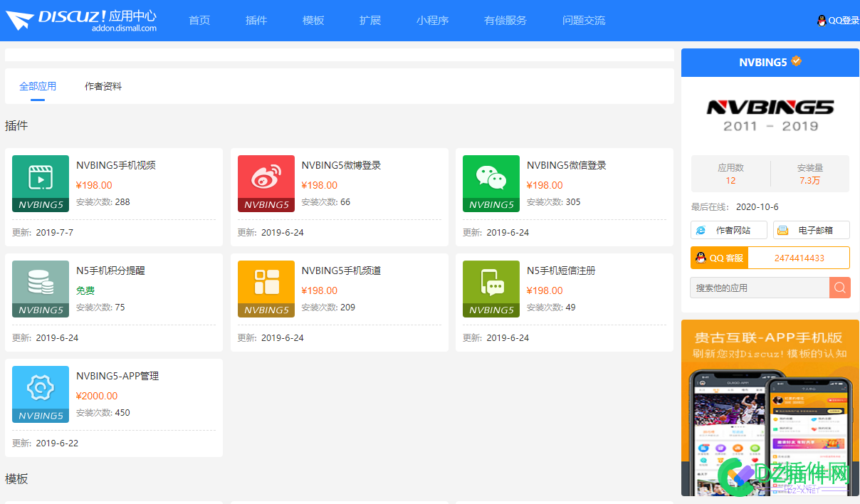
Task: Click the 安装次数: 450 text
Action: 103,413
